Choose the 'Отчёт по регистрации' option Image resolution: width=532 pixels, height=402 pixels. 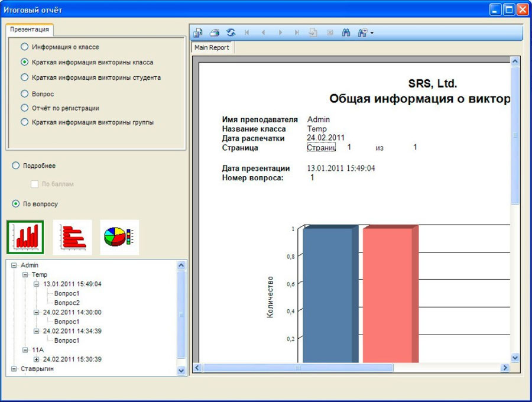coord(24,108)
